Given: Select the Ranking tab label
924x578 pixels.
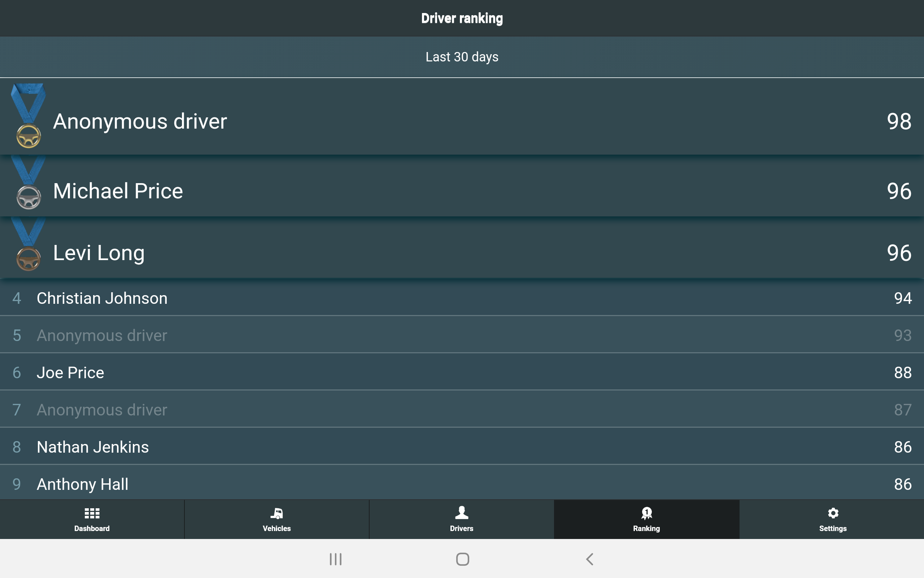Looking at the screenshot, I should (646, 528).
